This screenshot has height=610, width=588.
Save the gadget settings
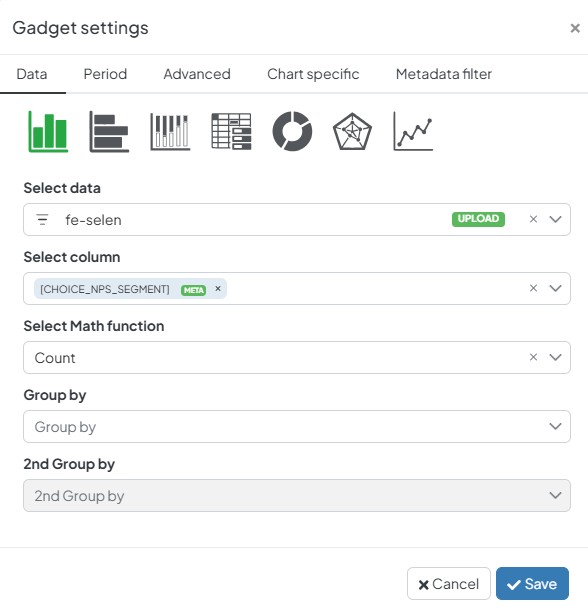pos(532,584)
